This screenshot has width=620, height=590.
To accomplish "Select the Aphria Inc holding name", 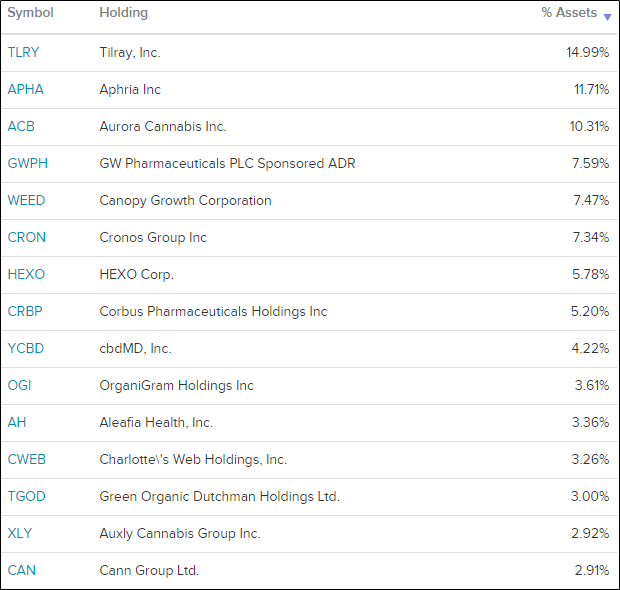I will pos(130,89).
